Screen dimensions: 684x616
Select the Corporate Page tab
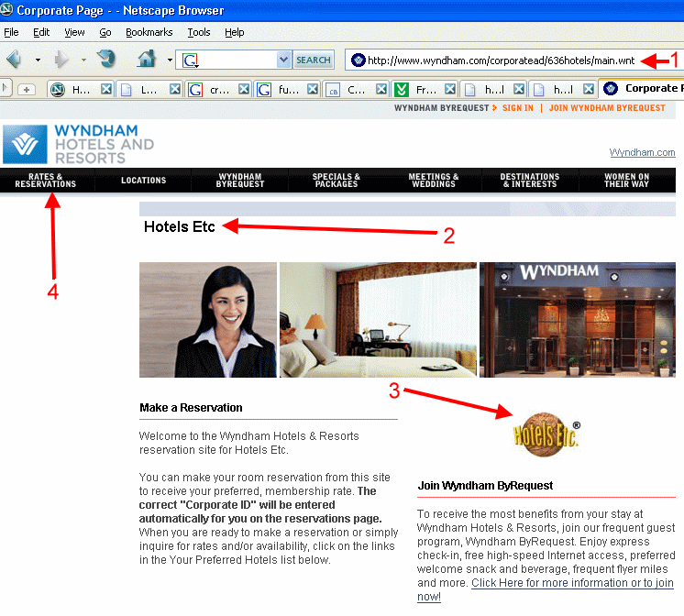click(x=641, y=89)
